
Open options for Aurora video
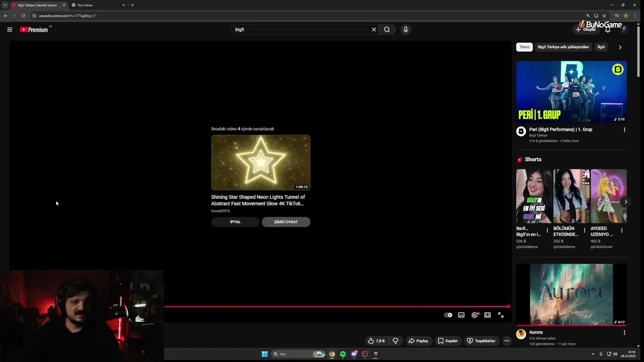coord(624,332)
